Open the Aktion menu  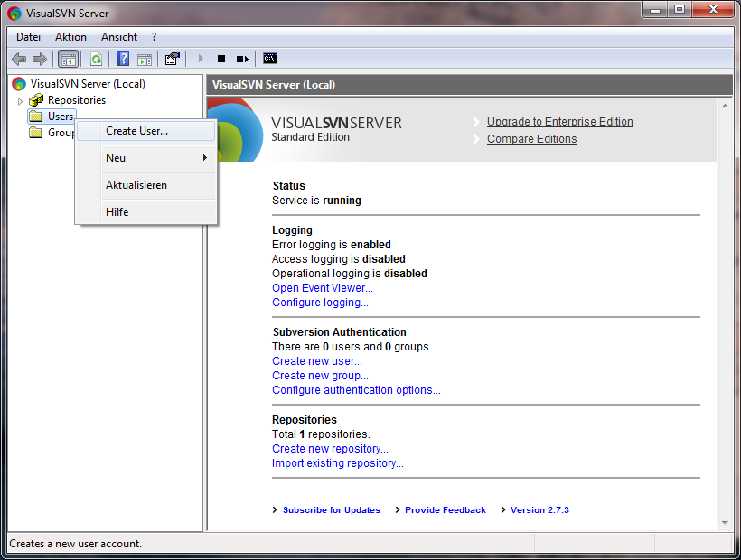70,37
